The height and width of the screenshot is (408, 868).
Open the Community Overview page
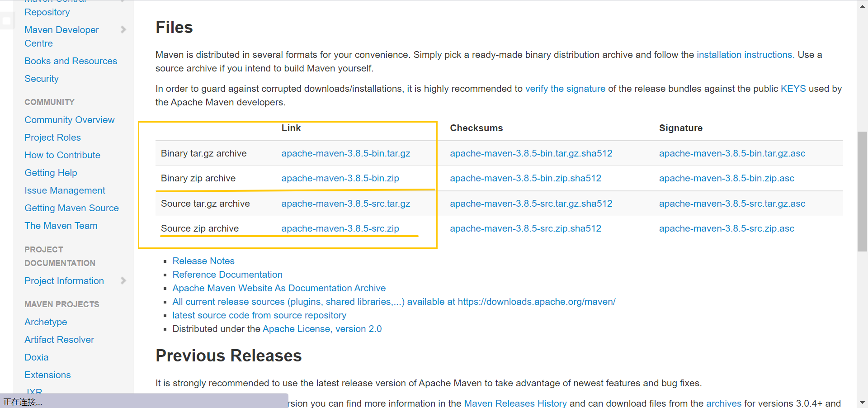coord(70,120)
